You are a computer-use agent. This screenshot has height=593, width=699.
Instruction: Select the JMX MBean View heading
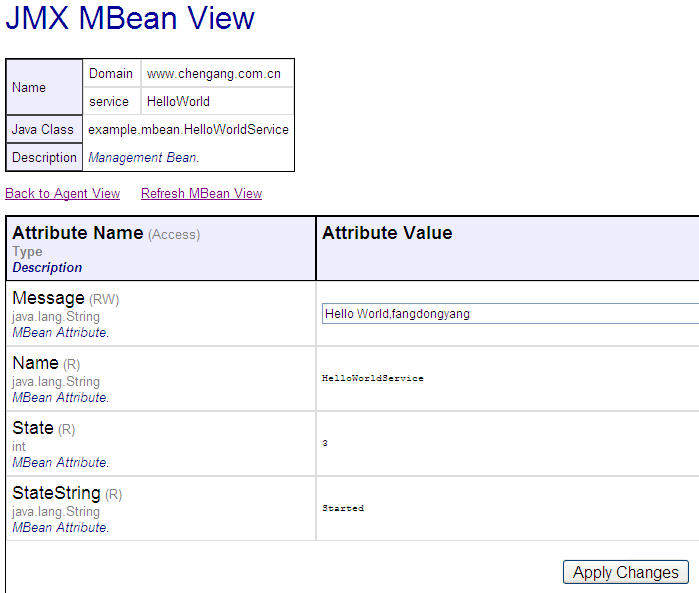pyautogui.click(x=130, y=18)
